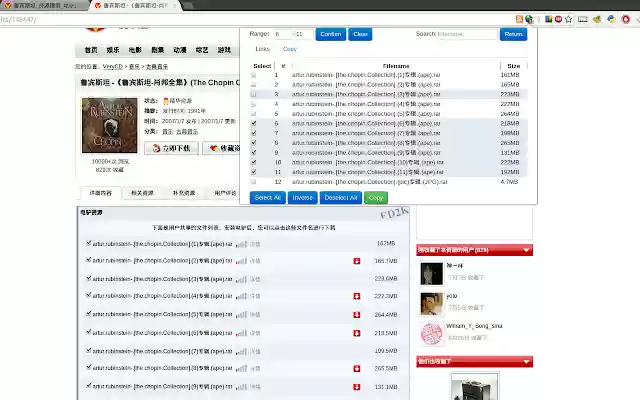
Task: Collapse the red sidebar panel with count (828)
Action: (526, 250)
